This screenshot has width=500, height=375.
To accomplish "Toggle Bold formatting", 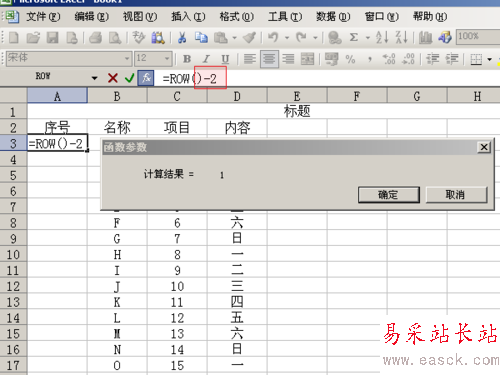I will tap(187, 59).
